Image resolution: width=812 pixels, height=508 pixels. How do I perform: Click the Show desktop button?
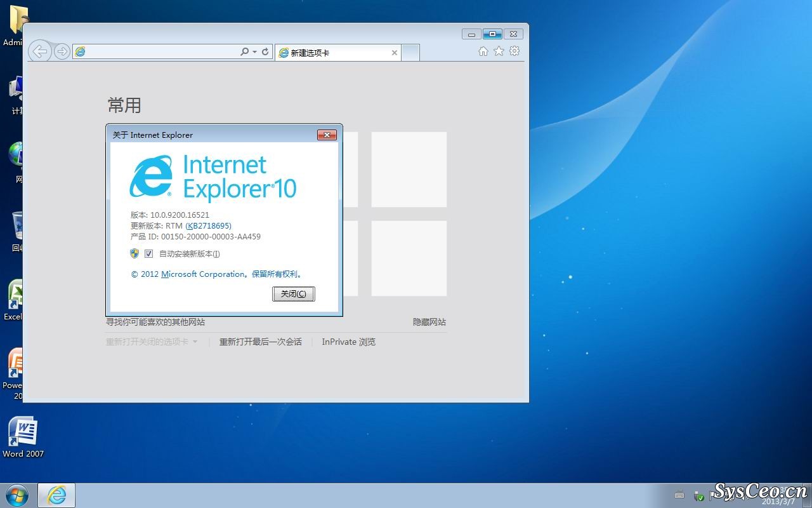[808, 495]
